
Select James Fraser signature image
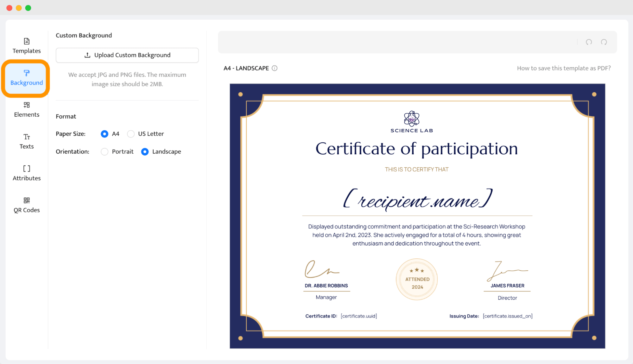click(507, 271)
